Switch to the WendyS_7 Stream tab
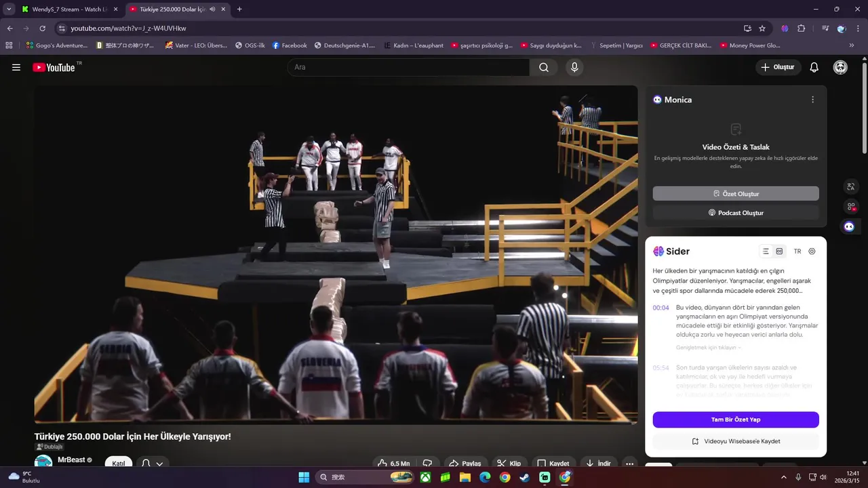 tap(70, 9)
